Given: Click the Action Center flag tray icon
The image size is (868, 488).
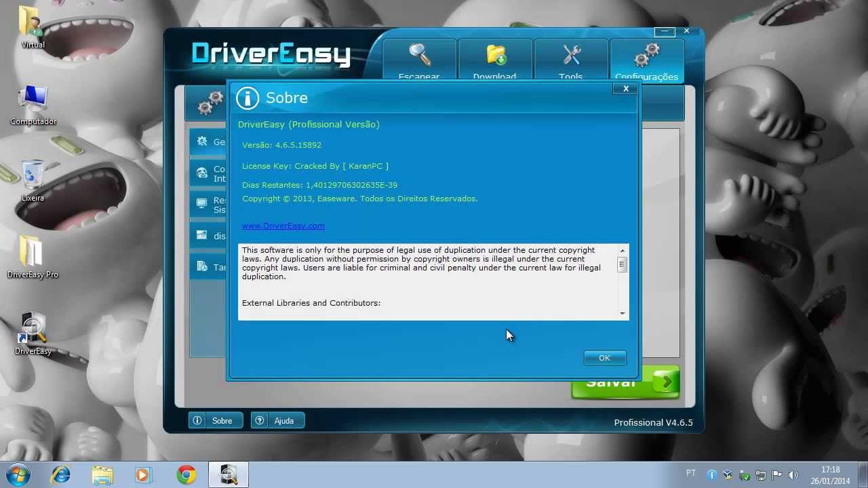Looking at the screenshot, I should click(x=776, y=475).
